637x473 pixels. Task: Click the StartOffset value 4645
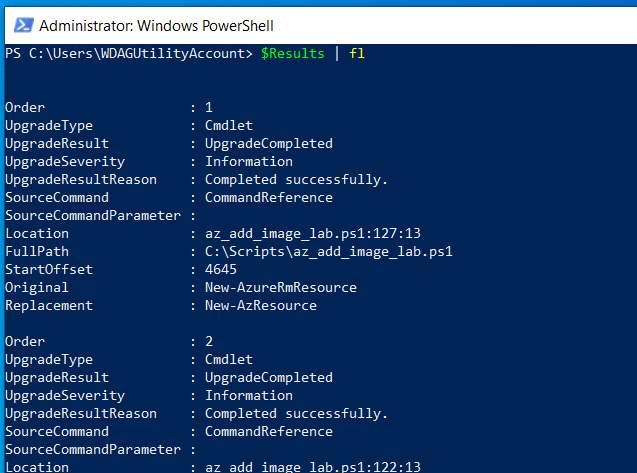[221, 269]
